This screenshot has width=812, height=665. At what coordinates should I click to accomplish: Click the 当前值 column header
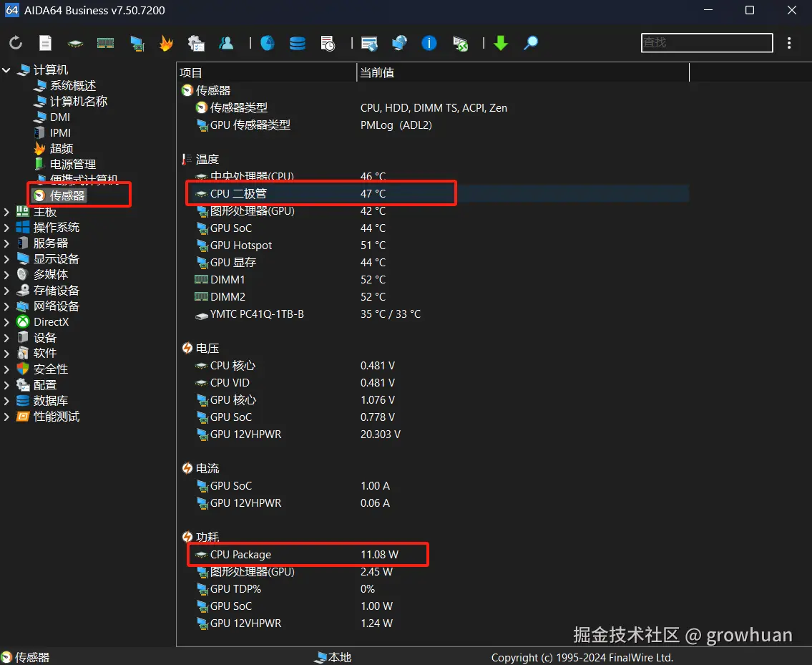coord(523,72)
